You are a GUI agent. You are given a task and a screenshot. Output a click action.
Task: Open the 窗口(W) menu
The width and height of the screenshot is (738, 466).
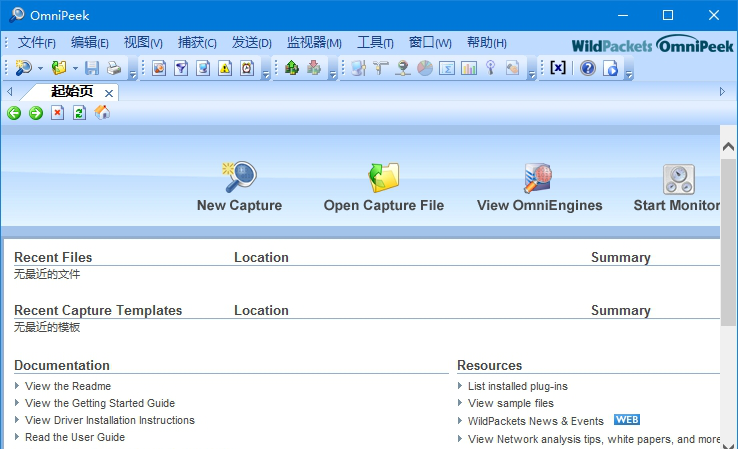click(430, 43)
